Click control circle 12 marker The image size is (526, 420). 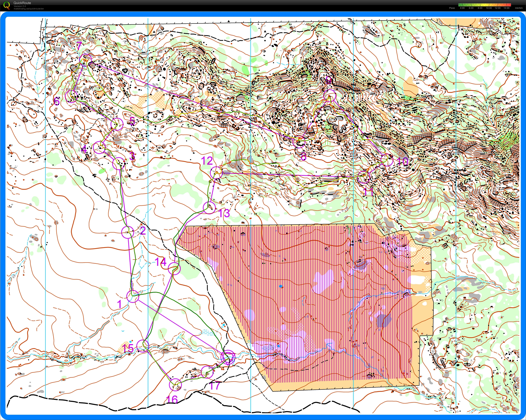(216, 173)
